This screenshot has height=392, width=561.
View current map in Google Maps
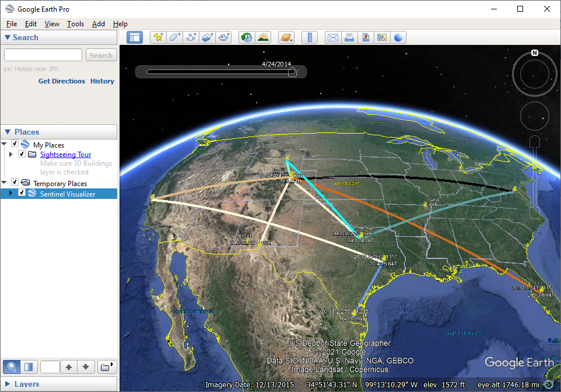(382, 37)
